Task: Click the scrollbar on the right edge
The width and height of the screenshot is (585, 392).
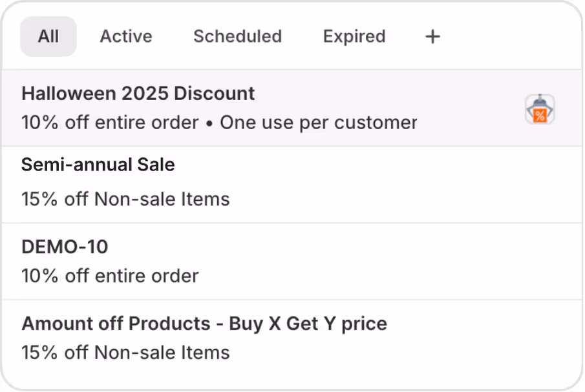Action: click(x=581, y=194)
